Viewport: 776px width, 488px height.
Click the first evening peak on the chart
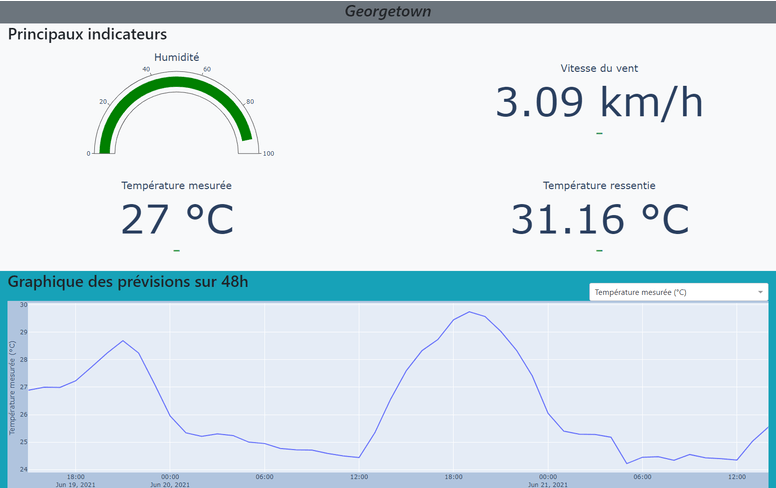click(123, 341)
